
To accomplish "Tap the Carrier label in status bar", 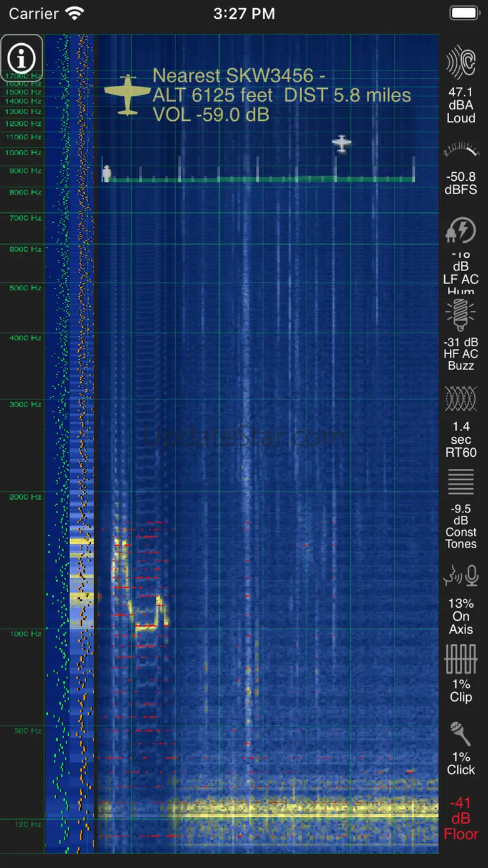I will [34, 13].
